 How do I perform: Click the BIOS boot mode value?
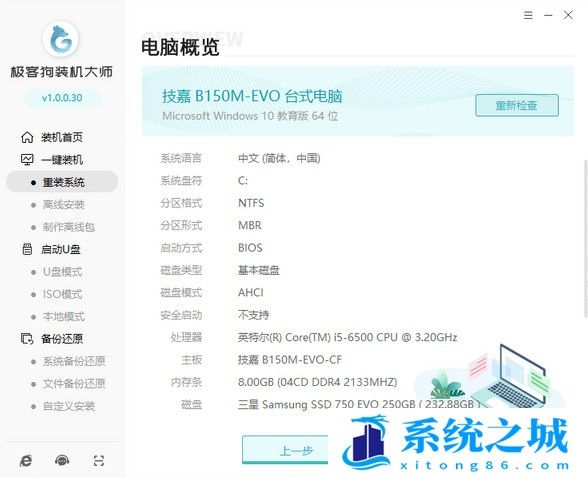click(250, 248)
